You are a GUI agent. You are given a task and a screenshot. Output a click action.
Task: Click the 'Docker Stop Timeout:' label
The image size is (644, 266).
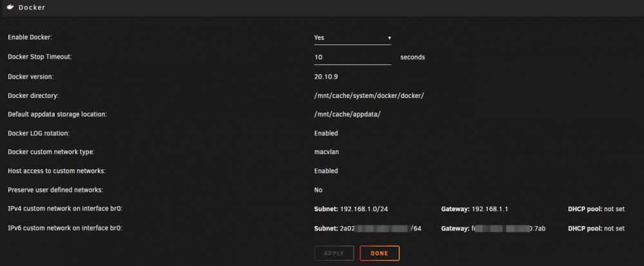tap(40, 57)
